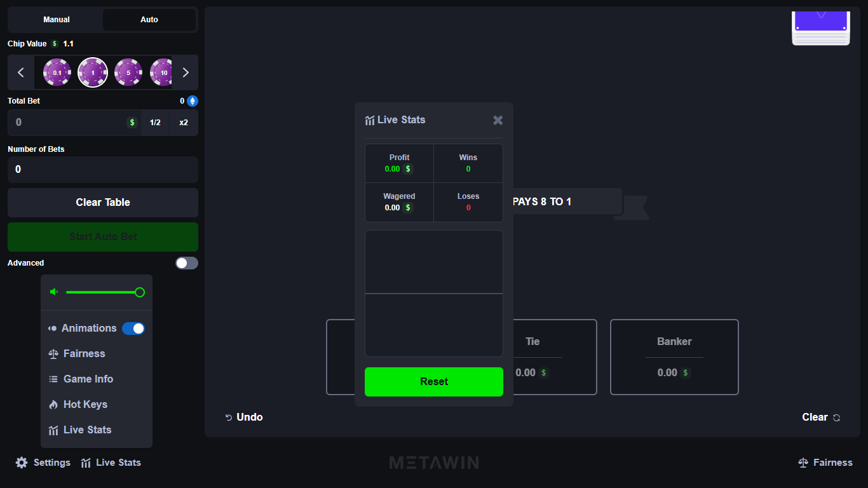Switch to the Auto tab

click(x=149, y=20)
